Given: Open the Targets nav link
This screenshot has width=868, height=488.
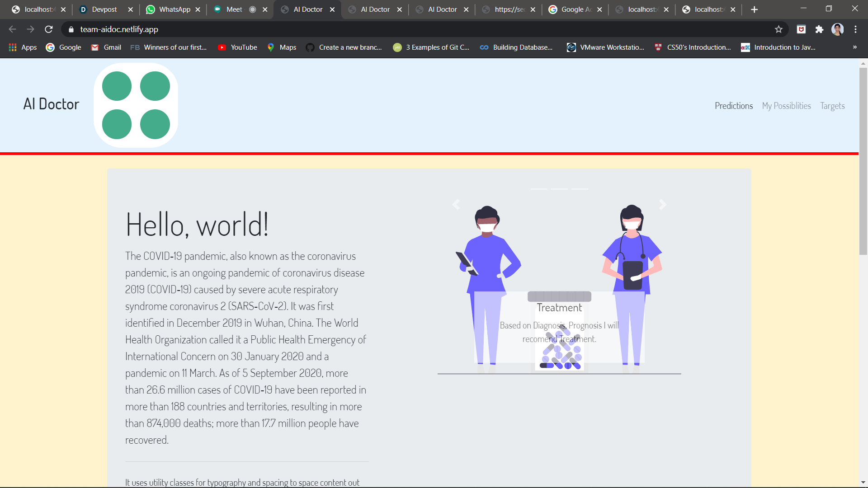Looking at the screenshot, I should (x=832, y=106).
